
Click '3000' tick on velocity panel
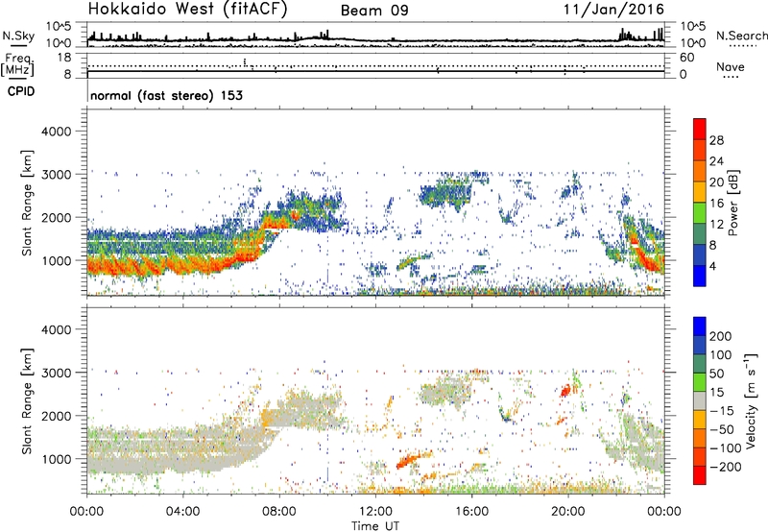pos(57,373)
